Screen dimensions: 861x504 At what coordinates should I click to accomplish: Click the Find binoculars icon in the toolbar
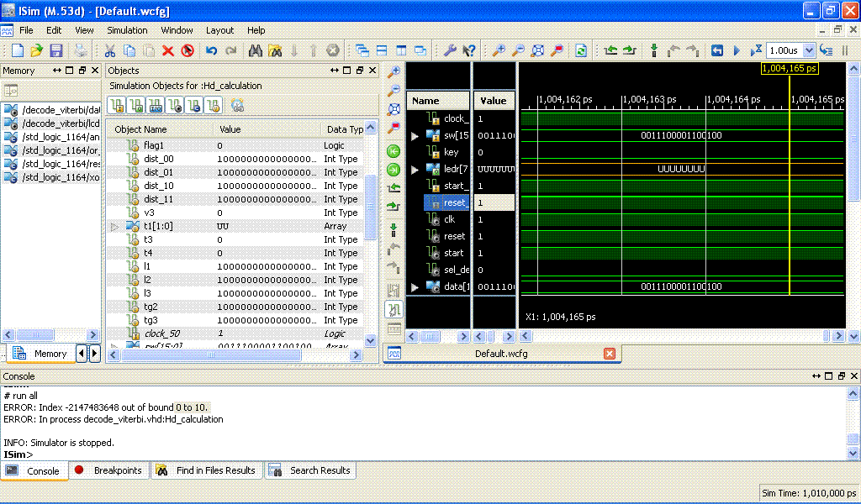click(x=256, y=50)
